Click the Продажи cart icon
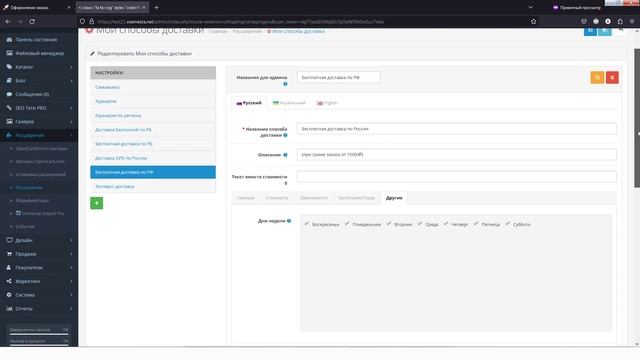 click(9, 254)
